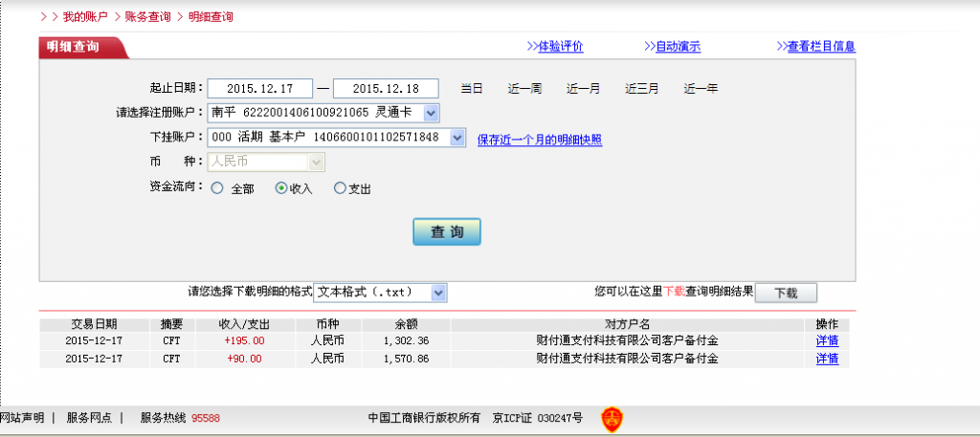Image resolution: width=980 pixels, height=437 pixels.
Task: Go to 我的账户 in breadcrumb
Action: coord(85,17)
